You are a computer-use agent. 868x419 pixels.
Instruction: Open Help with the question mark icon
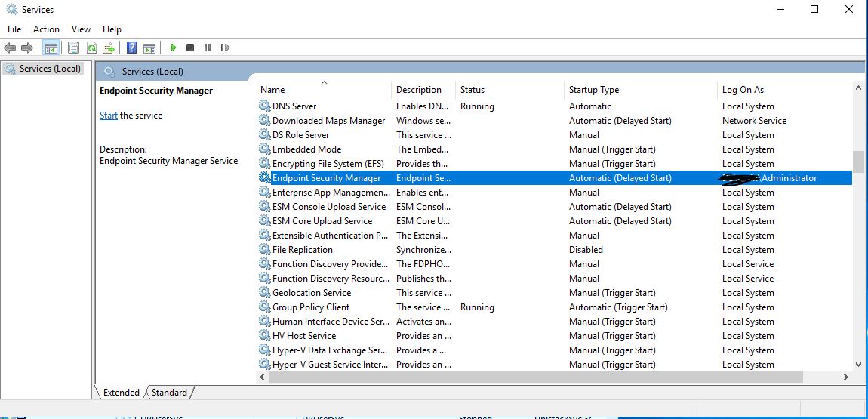[131, 48]
